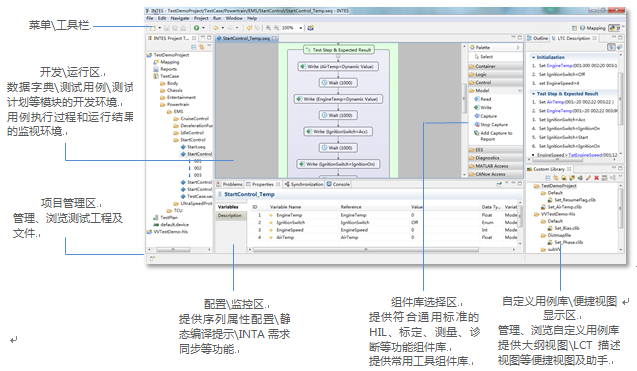
Task: Open the Run button dropdown arrow
Action: point(203,28)
